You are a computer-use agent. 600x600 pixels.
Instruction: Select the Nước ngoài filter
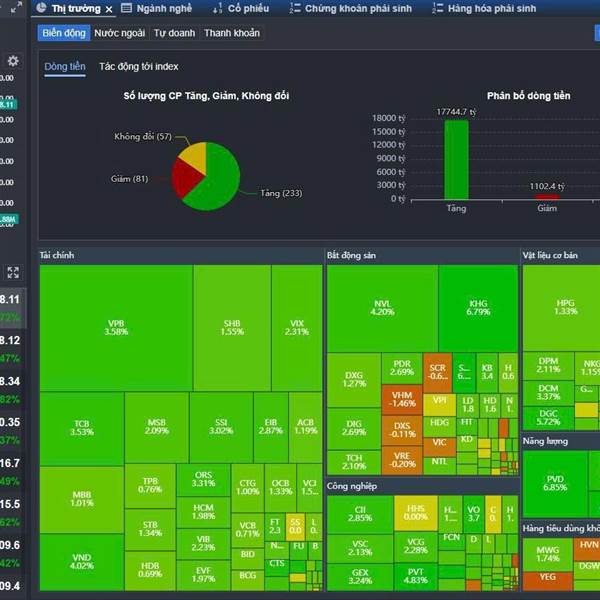pos(120,33)
